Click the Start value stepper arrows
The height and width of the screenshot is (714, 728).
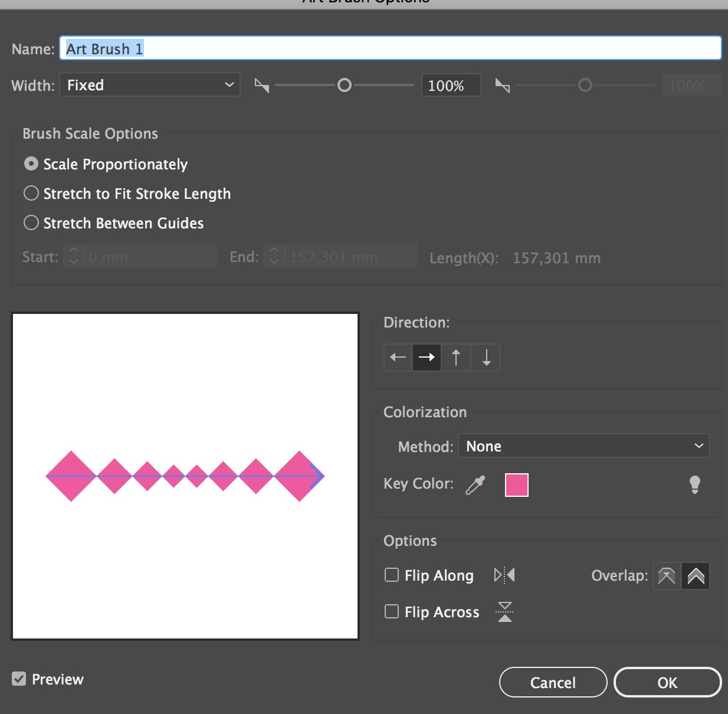click(x=73, y=256)
